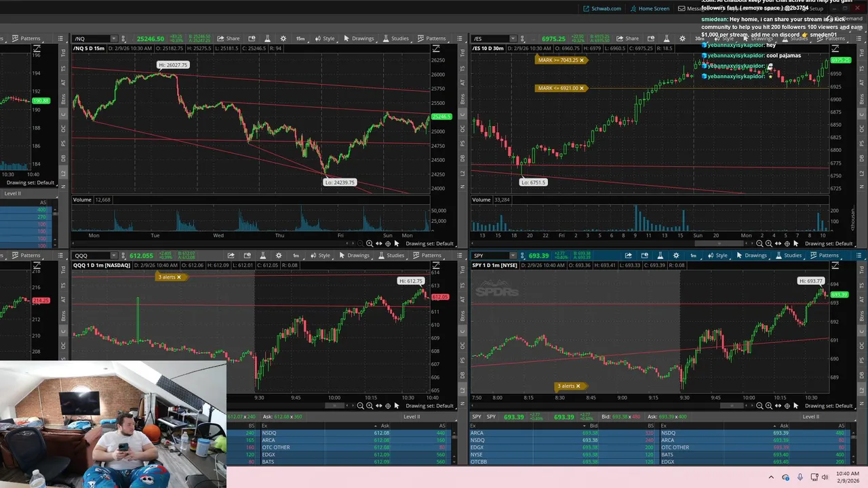
Task: Open Patterns menu on /NQ chart
Action: 432,39
